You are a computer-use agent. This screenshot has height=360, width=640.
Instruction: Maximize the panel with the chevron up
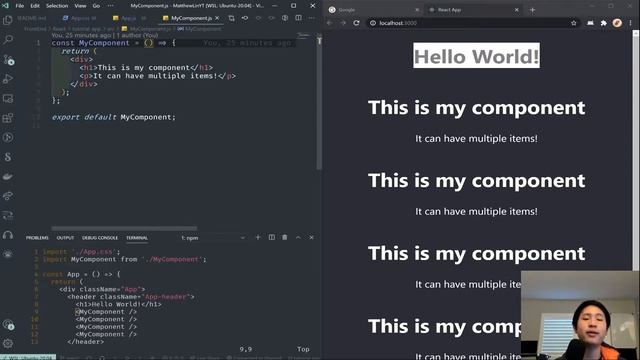(x=298, y=237)
